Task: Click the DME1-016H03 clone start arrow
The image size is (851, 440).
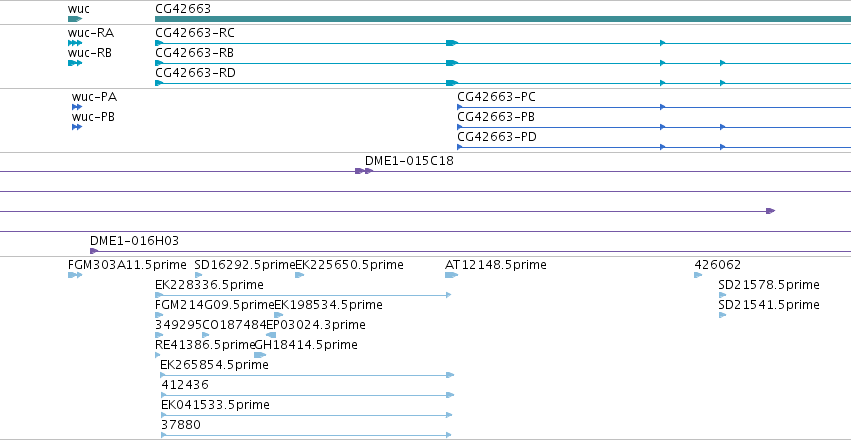Action: 94,251
